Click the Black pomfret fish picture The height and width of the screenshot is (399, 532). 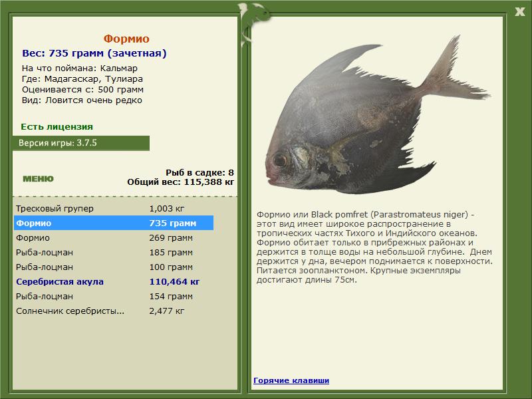coord(376,115)
